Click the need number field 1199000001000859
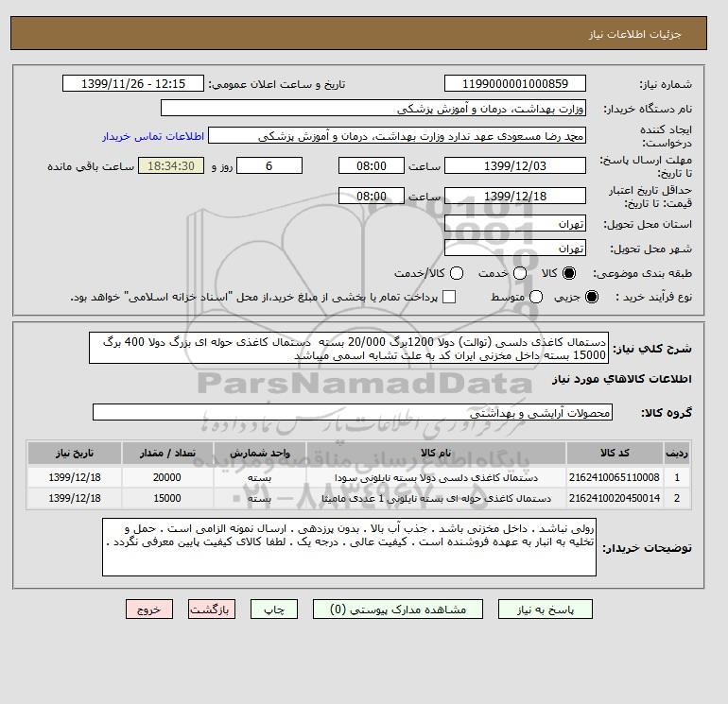This screenshot has height=704, width=728. (x=515, y=83)
